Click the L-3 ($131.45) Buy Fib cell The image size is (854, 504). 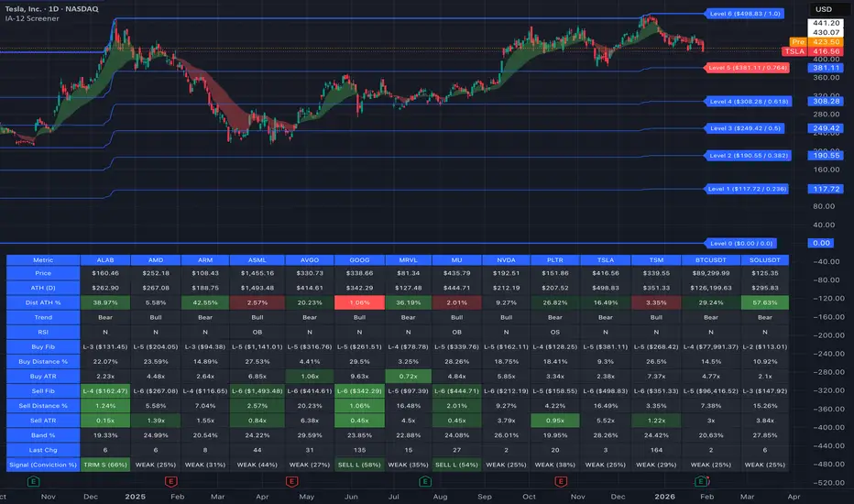pos(105,346)
